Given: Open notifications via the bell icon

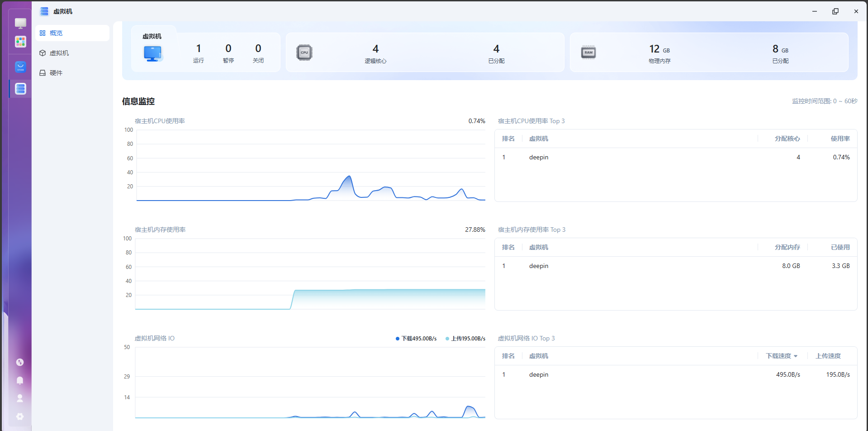Looking at the screenshot, I should click(x=20, y=380).
